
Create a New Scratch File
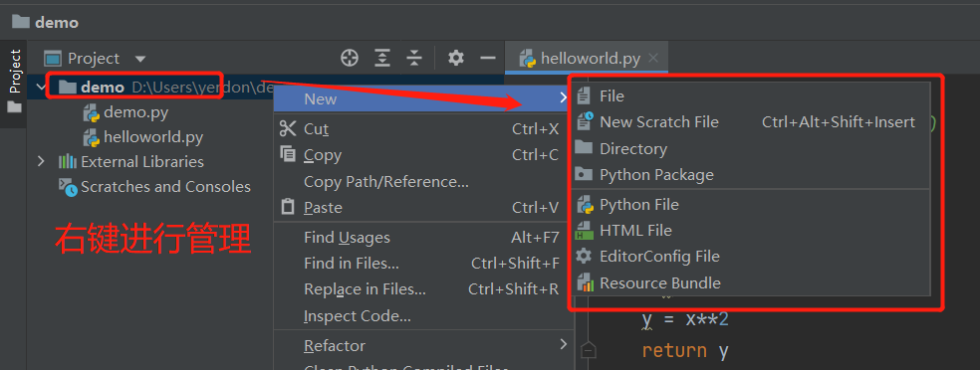tap(751, 122)
